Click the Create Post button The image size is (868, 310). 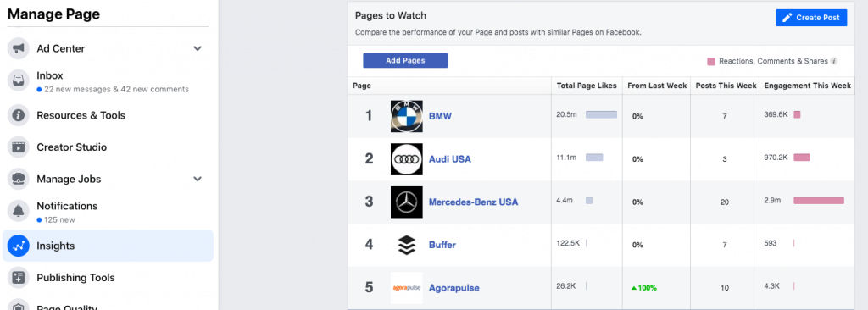[811, 18]
